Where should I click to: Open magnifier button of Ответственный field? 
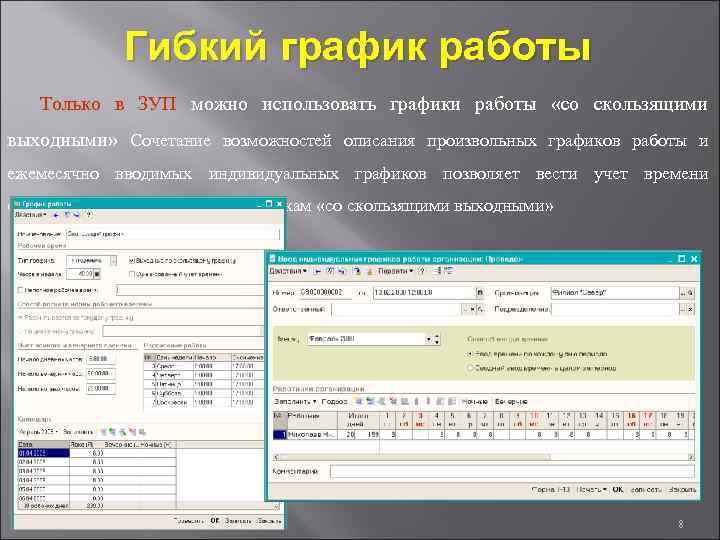(480, 309)
